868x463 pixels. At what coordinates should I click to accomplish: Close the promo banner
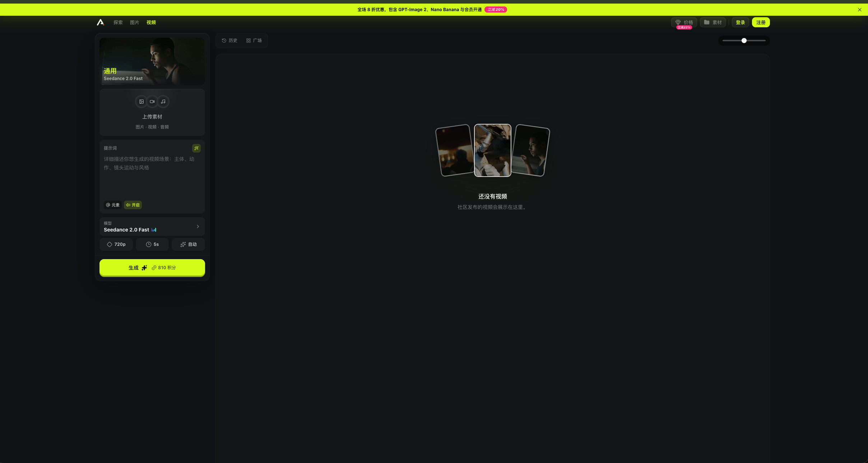coord(859,10)
